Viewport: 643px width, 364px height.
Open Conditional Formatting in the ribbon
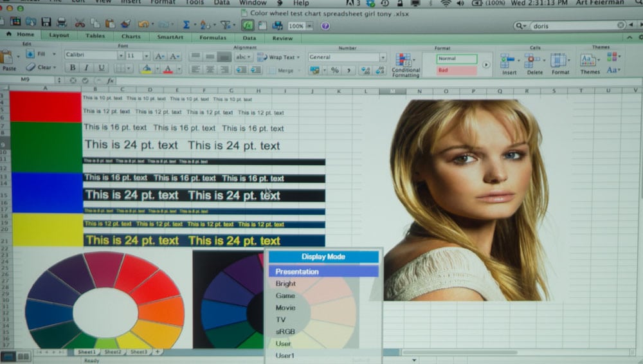pyautogui.click(x=406, y=65)
